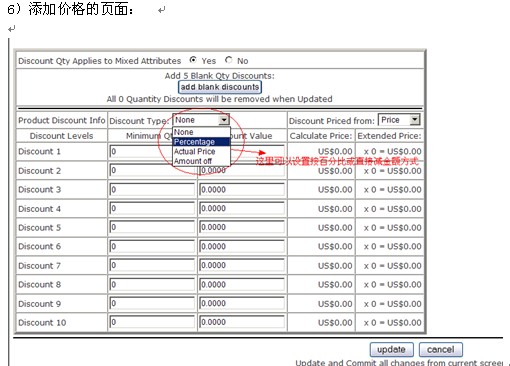Click Discount 10 minimum quantity field
The height and width of the screenshot is (366, 510).
[152, 322]
